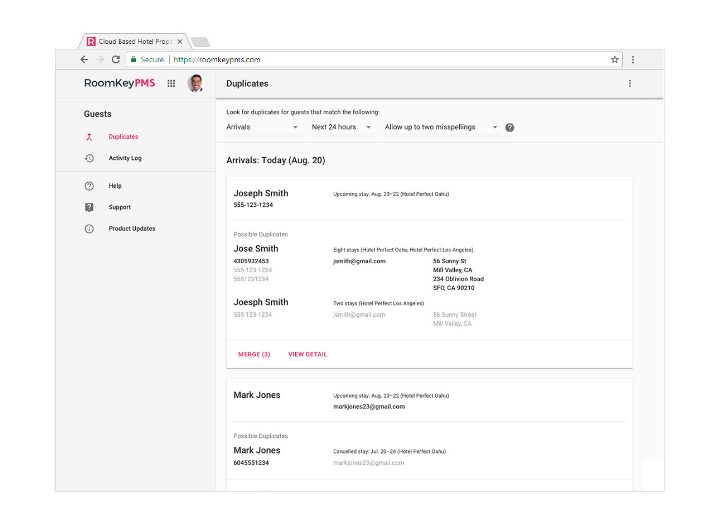Image resolution: width=720 pixels, height=521 pixels.
Task: Expand Allow up to two misspellings dropdown
Action: [441, 128]
